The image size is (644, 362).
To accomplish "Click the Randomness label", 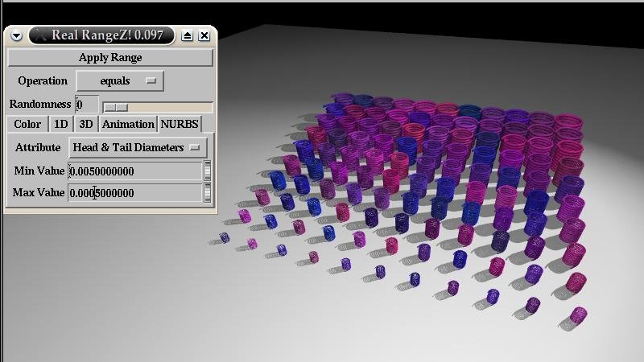I will click(40, 105).
